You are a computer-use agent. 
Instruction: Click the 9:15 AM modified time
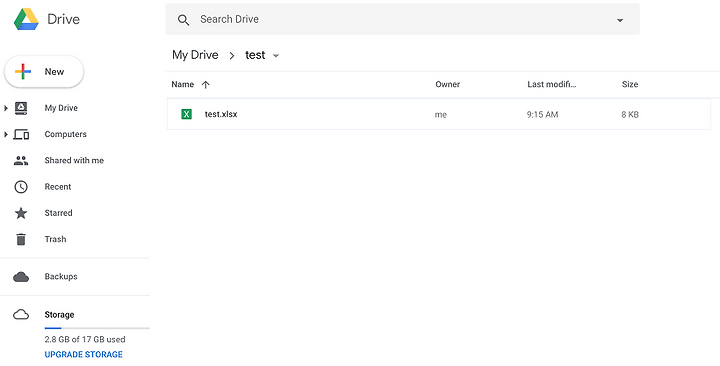click(542, 114)
